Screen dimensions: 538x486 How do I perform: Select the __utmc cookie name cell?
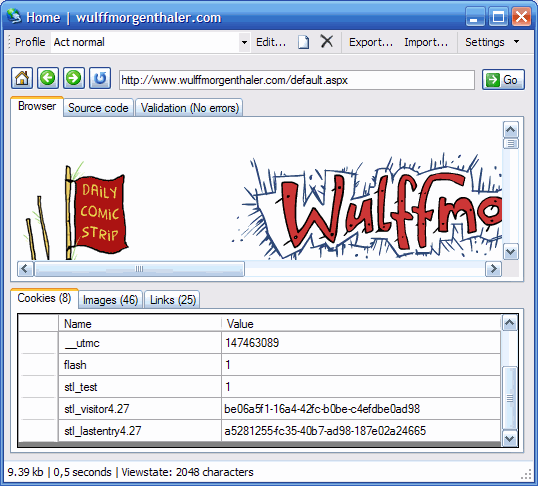tap(140, 343)
